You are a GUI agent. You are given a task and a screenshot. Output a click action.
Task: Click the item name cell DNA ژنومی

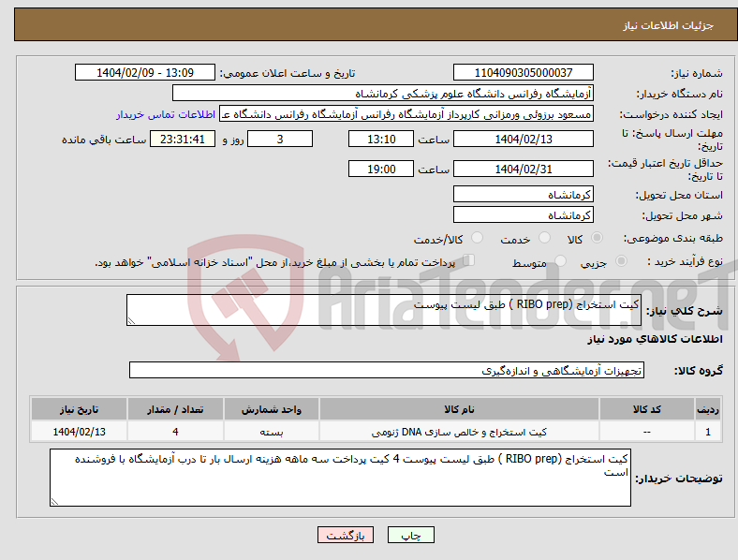coord(459,432)
